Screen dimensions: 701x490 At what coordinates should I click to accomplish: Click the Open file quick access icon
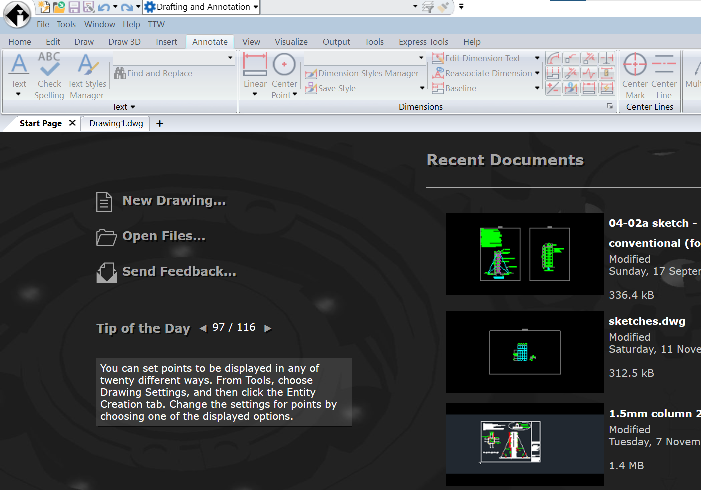click(x=59, y=7)
